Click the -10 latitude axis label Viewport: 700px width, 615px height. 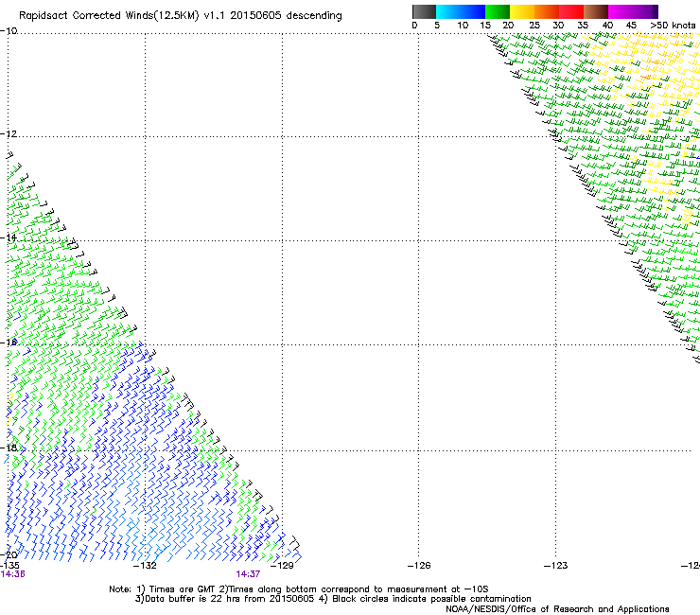click(9, 31)
